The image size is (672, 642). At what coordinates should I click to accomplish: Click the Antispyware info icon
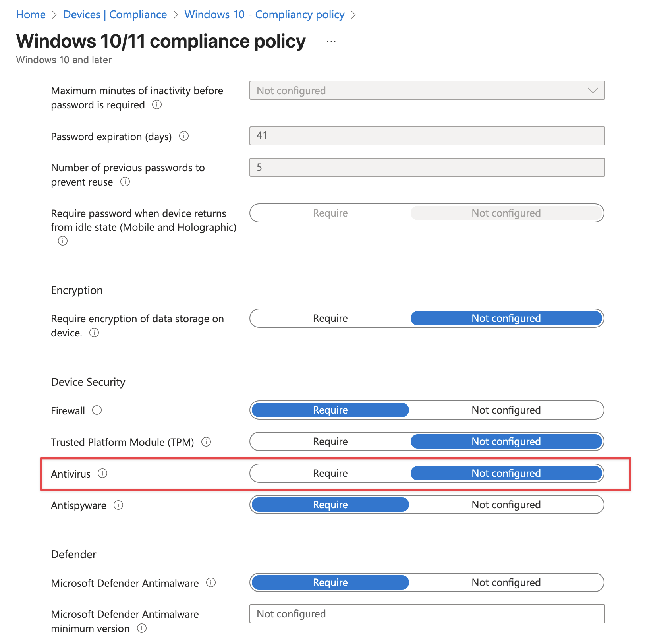click(118, 505)
